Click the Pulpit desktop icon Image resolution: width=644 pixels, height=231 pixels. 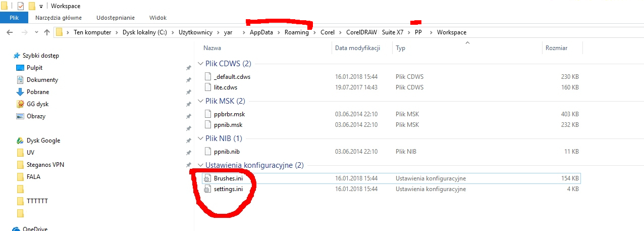(20, 68)
